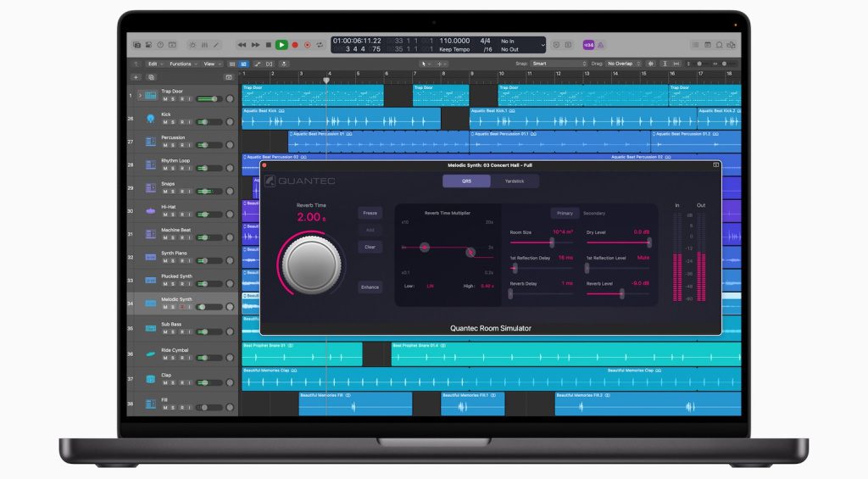The image size is (868, 479).
Task: Open the Note Pads icon
Action: (707, 45)
